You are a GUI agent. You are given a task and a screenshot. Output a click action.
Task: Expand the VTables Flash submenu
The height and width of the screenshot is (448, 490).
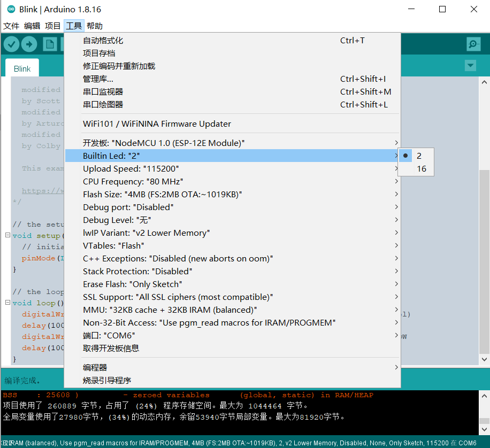[233, 245]
